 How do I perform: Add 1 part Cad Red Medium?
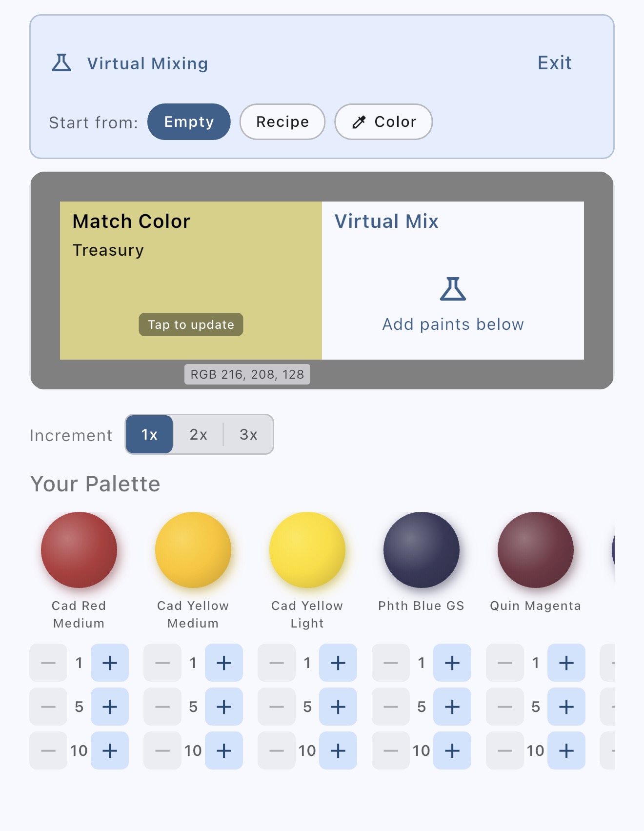[x=110, y=663]
